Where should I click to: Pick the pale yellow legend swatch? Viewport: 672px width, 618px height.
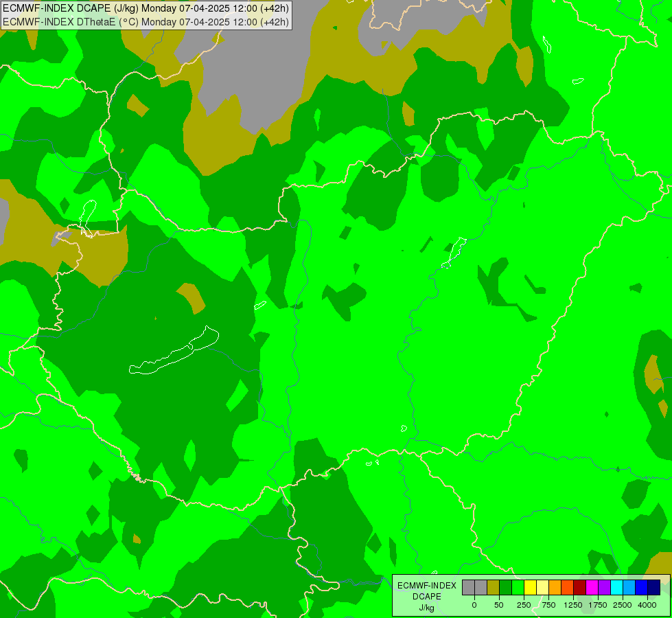click(x=542, y=587)
